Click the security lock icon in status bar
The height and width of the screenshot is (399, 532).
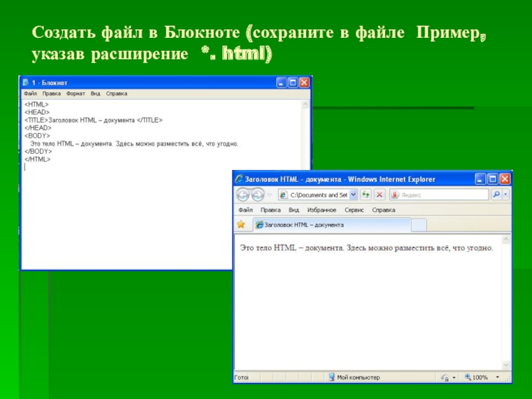tap(445, 377)
